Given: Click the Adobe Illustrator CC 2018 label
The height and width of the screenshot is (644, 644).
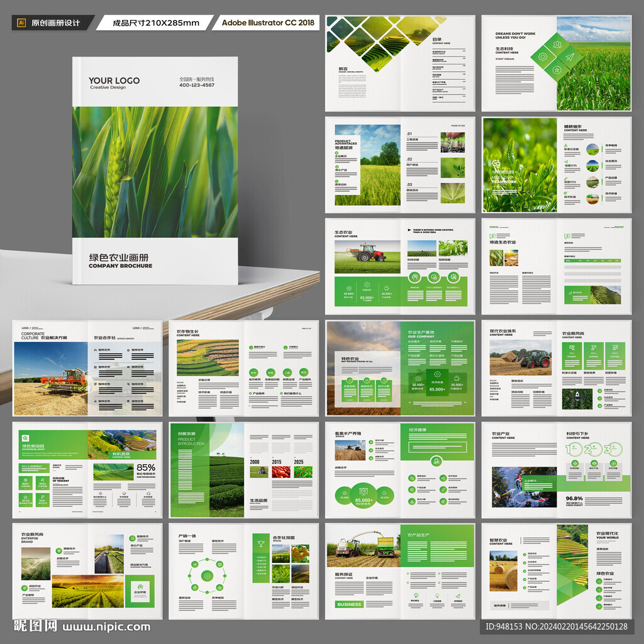Looking at the screenshot, I should [268, 23].
